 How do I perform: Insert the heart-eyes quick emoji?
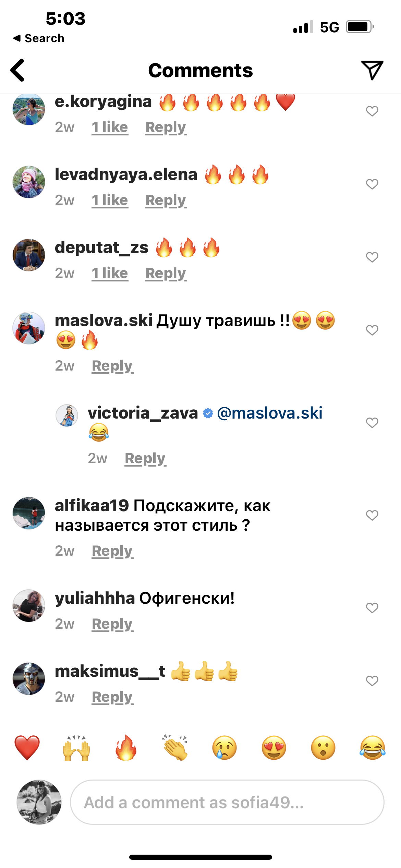click(274, 748)
